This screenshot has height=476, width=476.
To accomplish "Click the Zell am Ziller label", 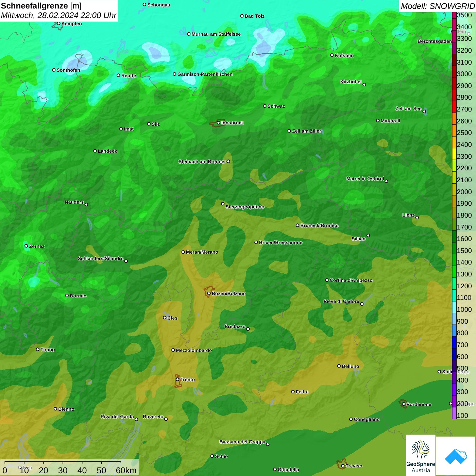I will pyautogui.click(x=307, y=131).
